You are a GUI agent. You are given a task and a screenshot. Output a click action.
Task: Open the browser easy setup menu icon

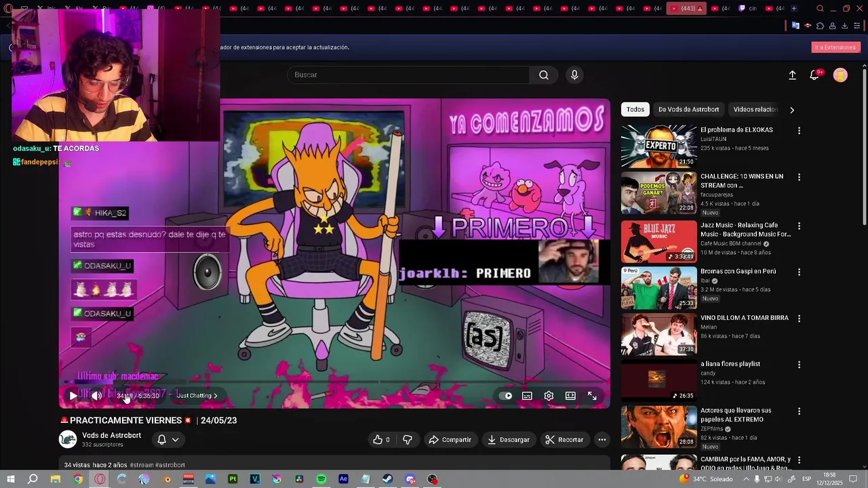856,26
